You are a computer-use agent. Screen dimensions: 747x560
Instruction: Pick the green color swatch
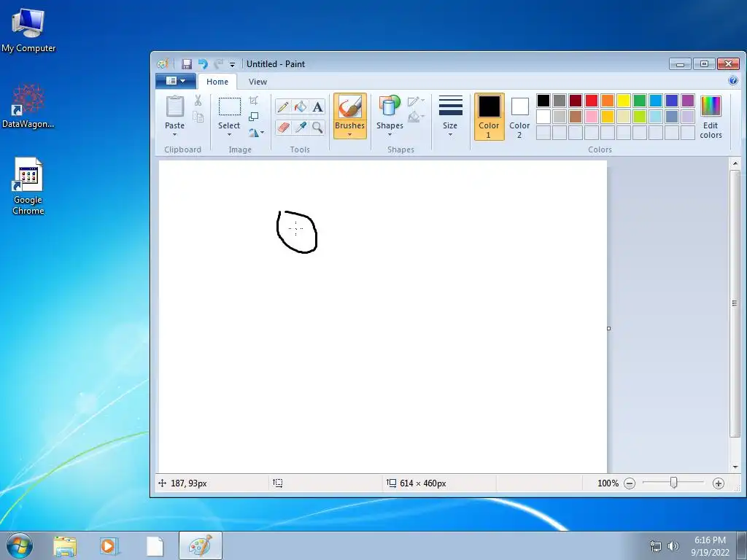(640, 101)
